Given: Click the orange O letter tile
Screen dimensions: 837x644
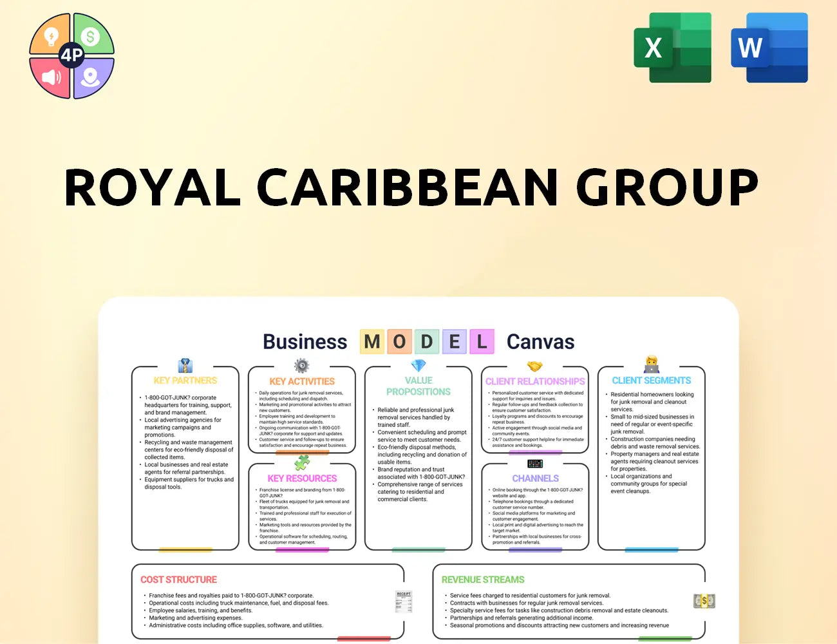Looking at the screenshot, I should click(x=399, y=341).
